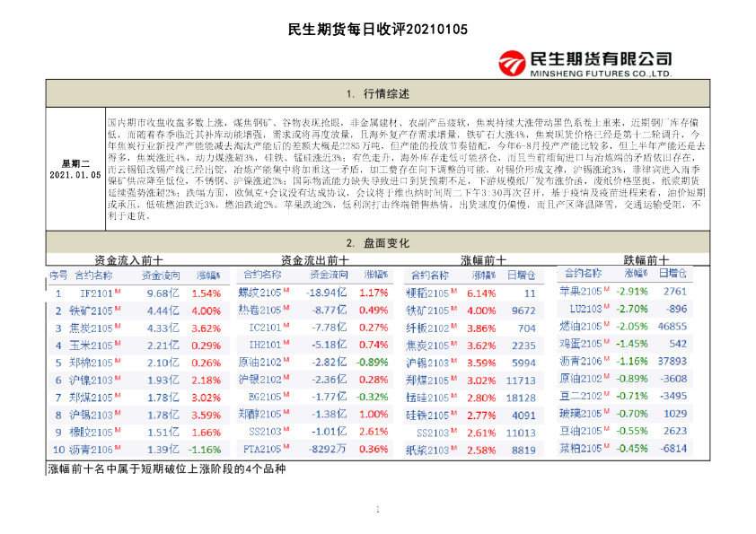Collapse the 行情综述 section header
Screen dimensions: 756x534
pos(377,92)
